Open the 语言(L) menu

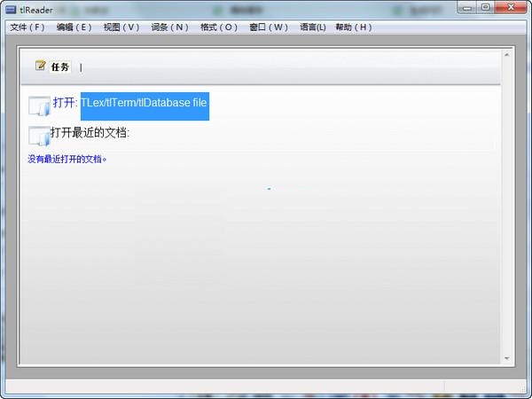[x=312, y=27]
